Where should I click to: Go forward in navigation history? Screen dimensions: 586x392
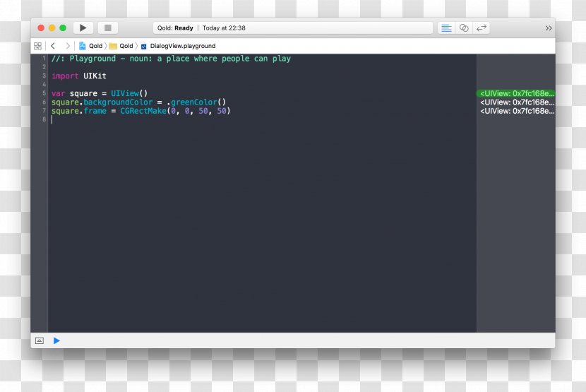tap(68, 46)
